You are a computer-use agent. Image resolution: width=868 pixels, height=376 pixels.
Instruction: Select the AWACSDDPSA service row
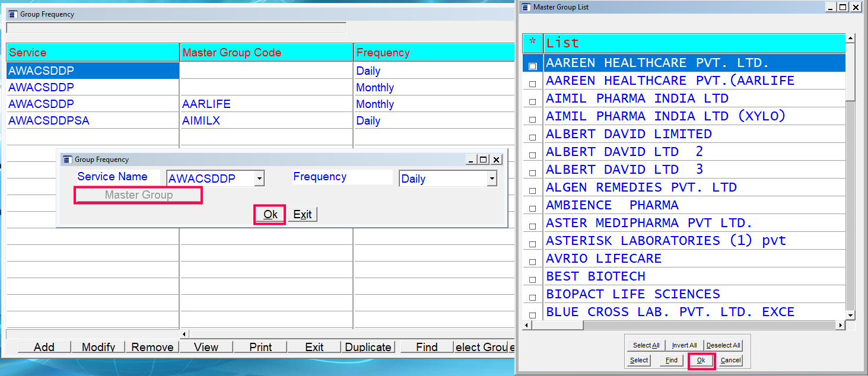point(93,120)
